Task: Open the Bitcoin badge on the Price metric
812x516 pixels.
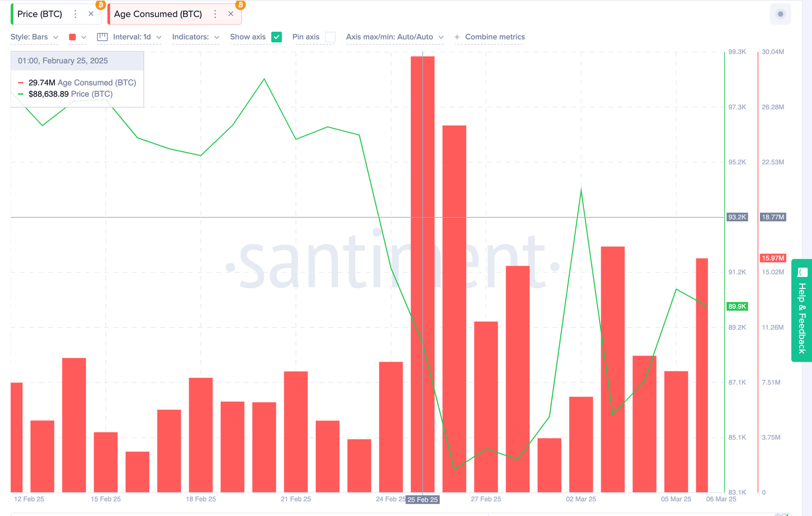Action: click(x=100, y=5)
